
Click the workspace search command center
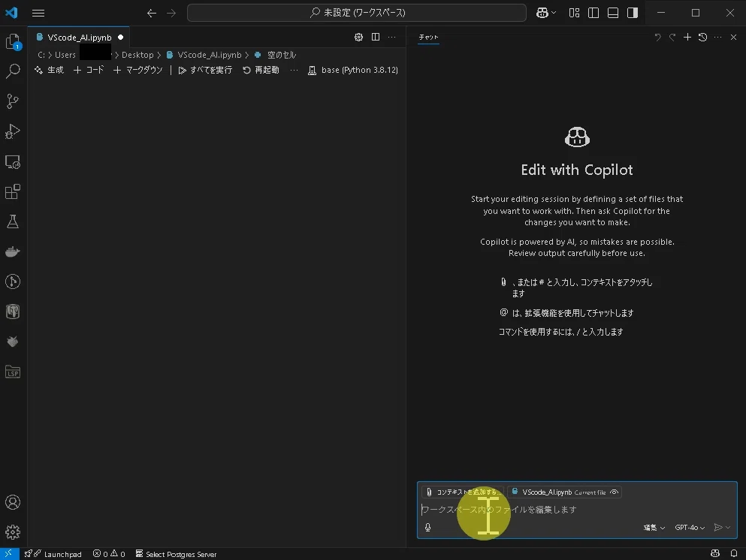(357, 13)
